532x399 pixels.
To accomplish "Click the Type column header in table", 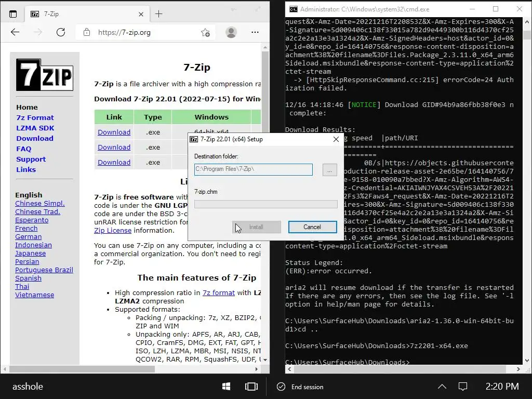I will coord(153,117).
